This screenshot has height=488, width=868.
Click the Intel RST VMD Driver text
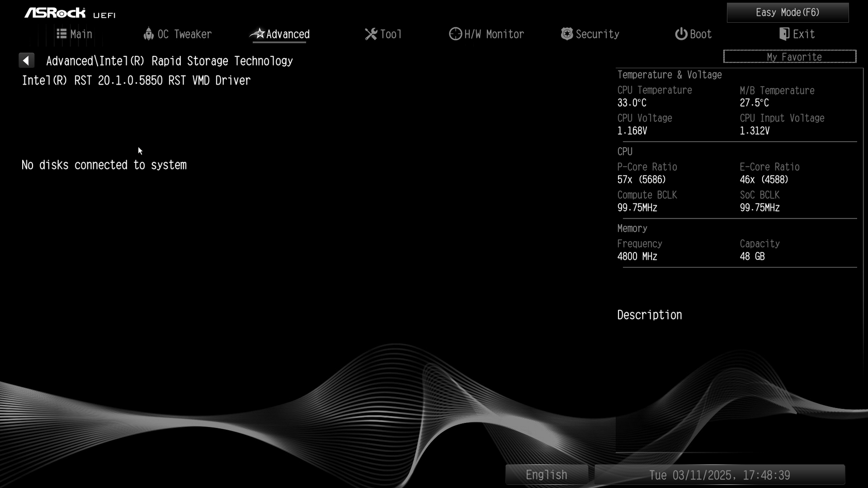point(136,80)
